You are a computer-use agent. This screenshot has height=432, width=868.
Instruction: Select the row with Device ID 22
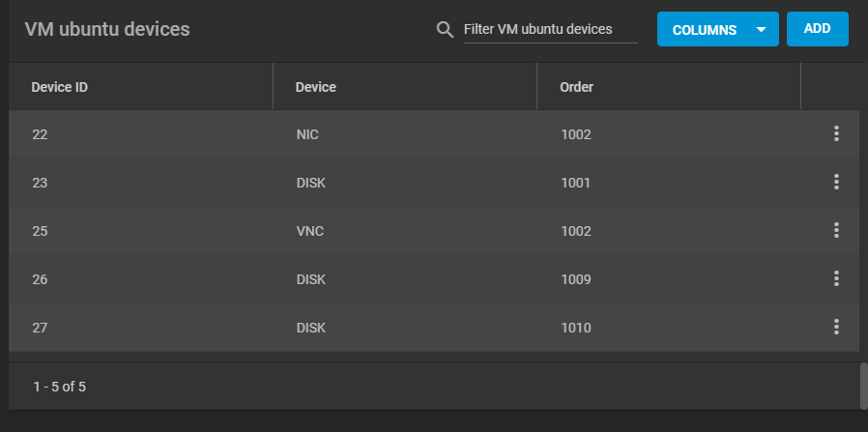[433, 134]
